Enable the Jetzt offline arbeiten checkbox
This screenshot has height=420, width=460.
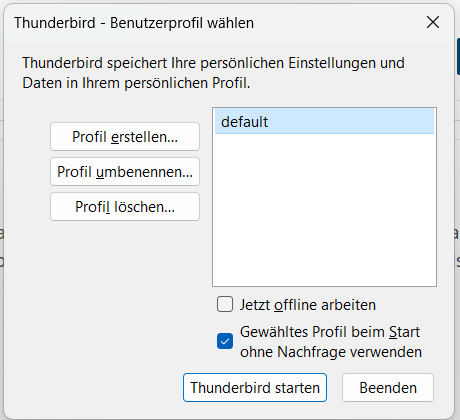[225, 304]
